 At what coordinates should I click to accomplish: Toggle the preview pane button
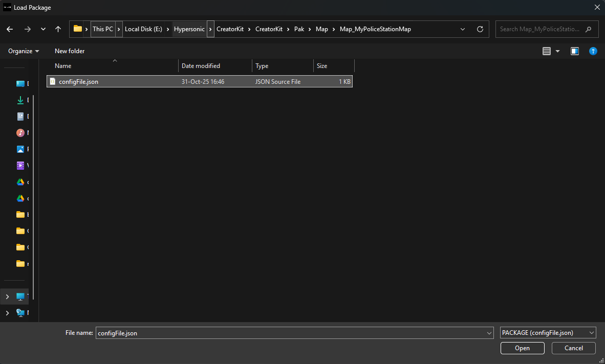click(574, 51)
